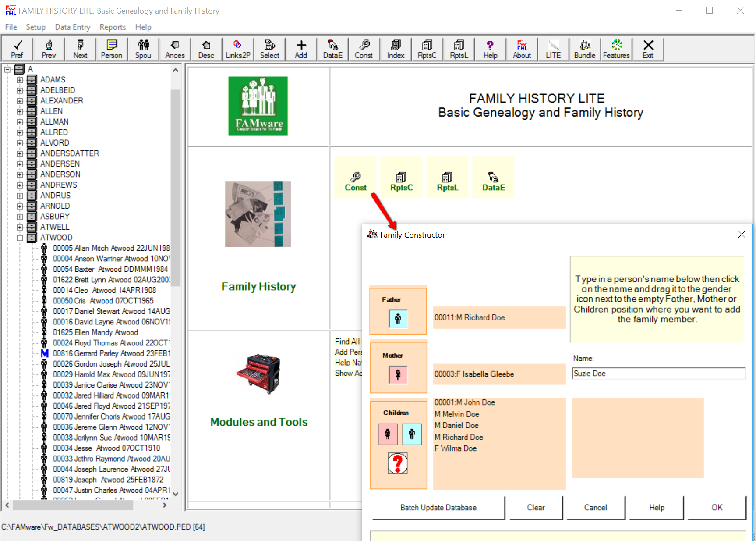This screenshot has width=756, height=541.
Task: Open DataE in the top toolbar
Action: [332, 49]
